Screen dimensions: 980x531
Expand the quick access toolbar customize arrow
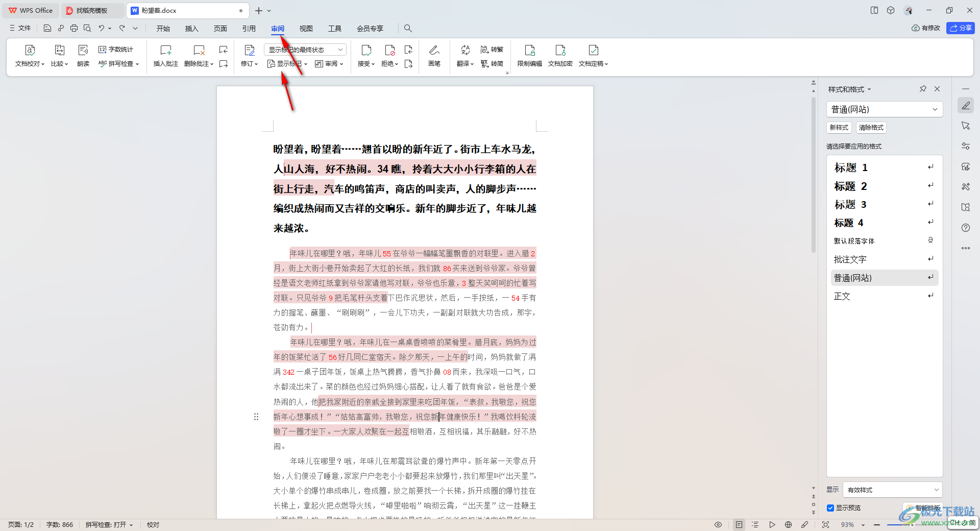click(x=135, y=28)
